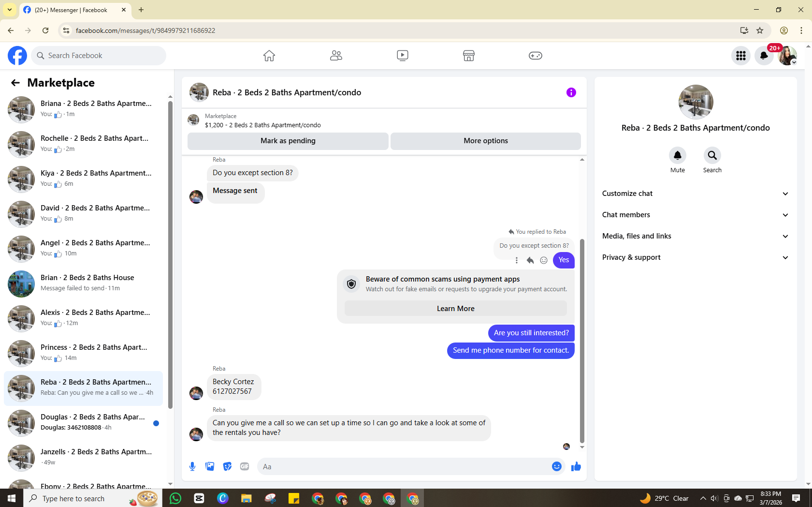Select the Messenger Facebook browser tab
The width and height of the screenshot is (812, 507).
[75, 10]
